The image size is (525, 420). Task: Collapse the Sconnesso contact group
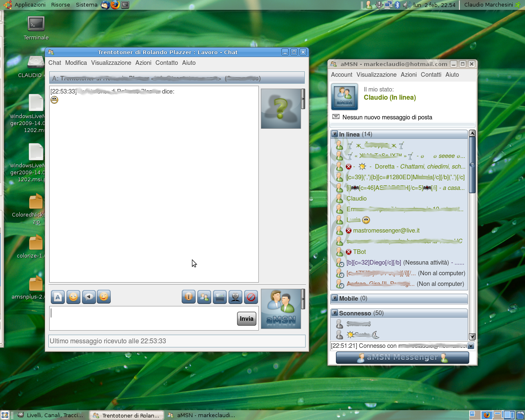[x=335, y=313]
